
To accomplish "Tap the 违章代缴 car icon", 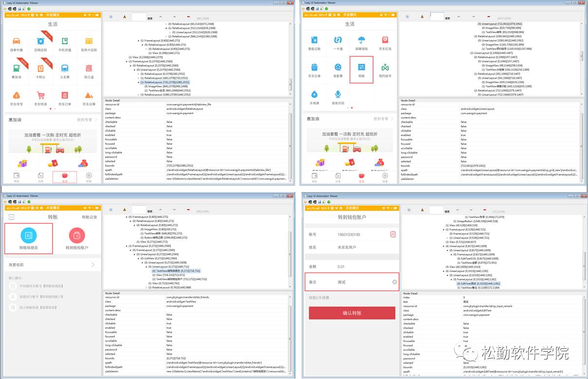I will [17, 41].
